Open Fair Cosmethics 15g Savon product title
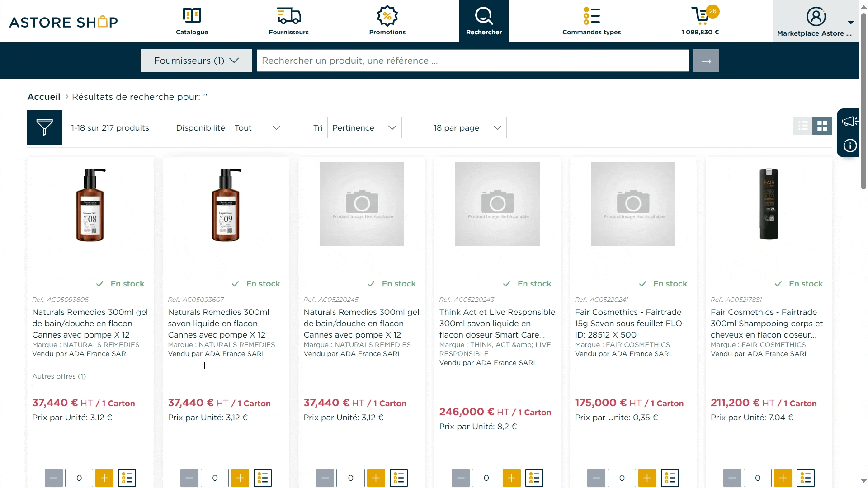Screen dimensions: 868x488 pos(628,324)
